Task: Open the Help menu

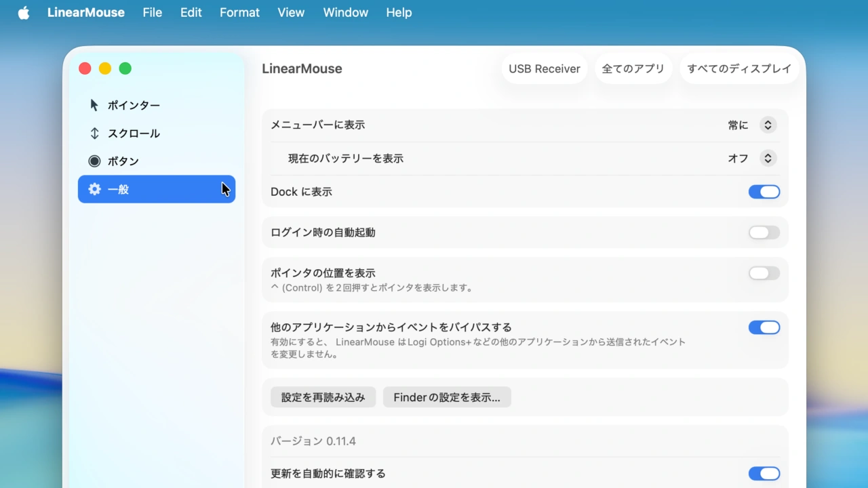Action: click(x=399, y=13)
